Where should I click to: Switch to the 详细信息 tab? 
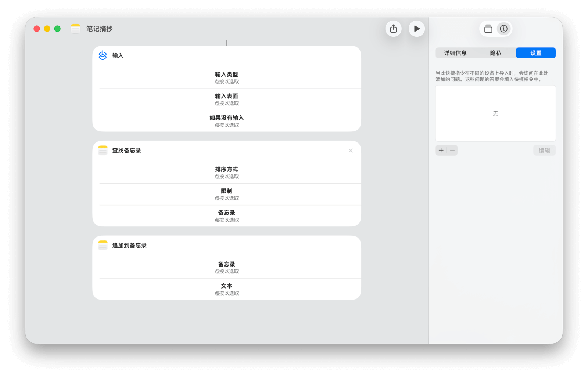[x=455, y=53]
